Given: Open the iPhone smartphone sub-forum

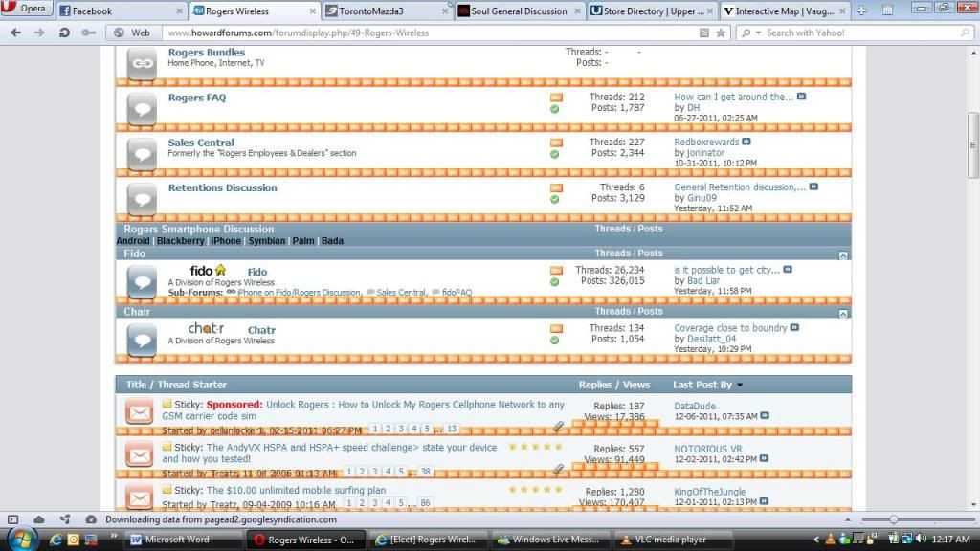Looking at the screenshot, I should click(x=226, y=240).
